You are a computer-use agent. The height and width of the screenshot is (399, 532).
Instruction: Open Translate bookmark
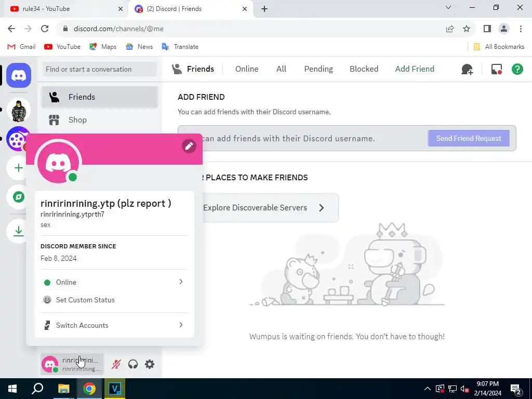(x=180, y=47)
